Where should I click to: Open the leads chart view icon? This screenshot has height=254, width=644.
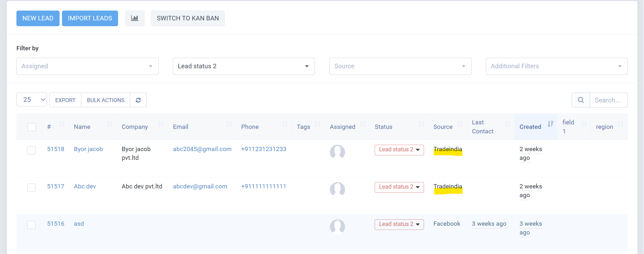(135, 18)
